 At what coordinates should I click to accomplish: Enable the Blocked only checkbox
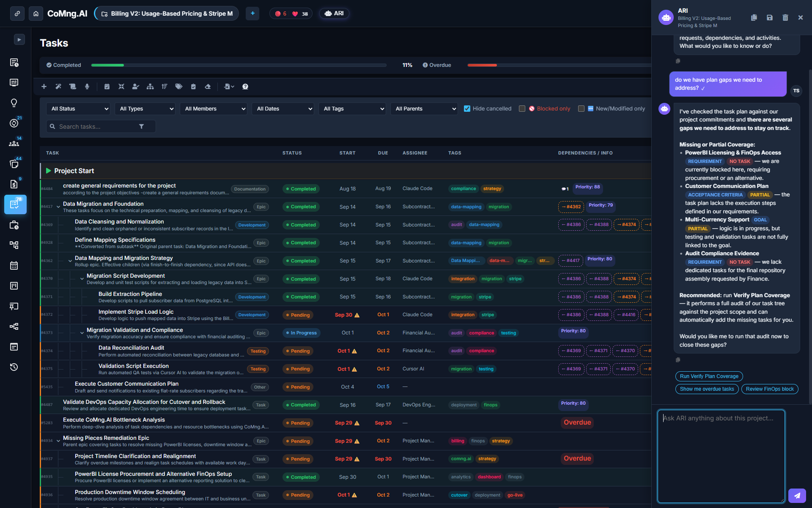522,109
